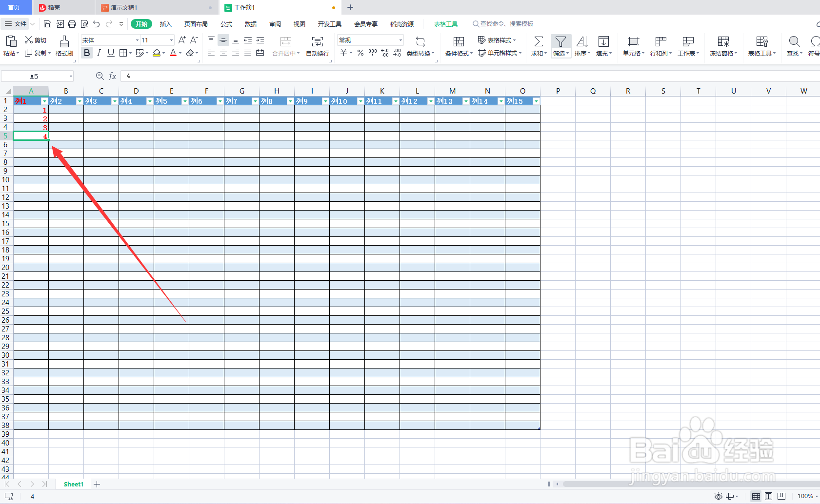Apply the red font color
The image size is (820, 504).
click(x=173, y=53)
